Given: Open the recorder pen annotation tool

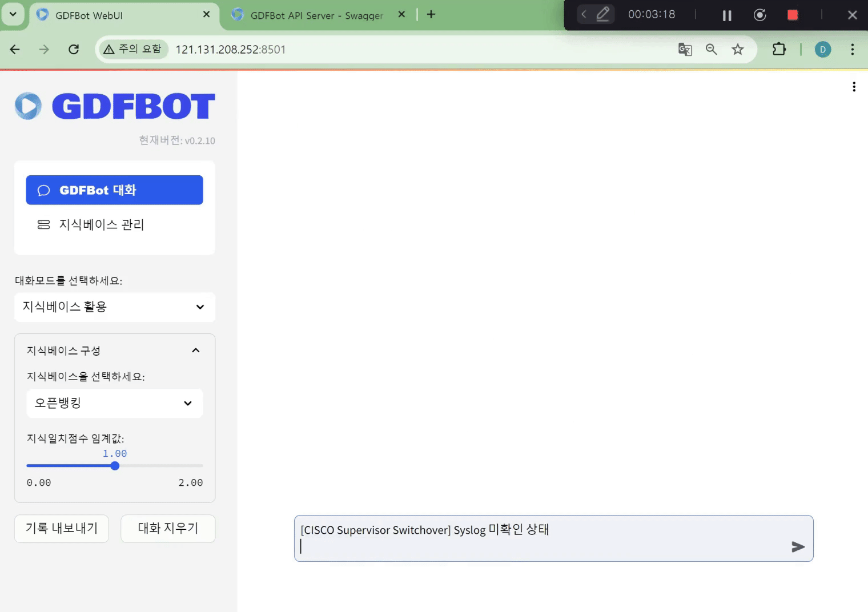Looking at the screenshot, I should click(x=603, y=14).
